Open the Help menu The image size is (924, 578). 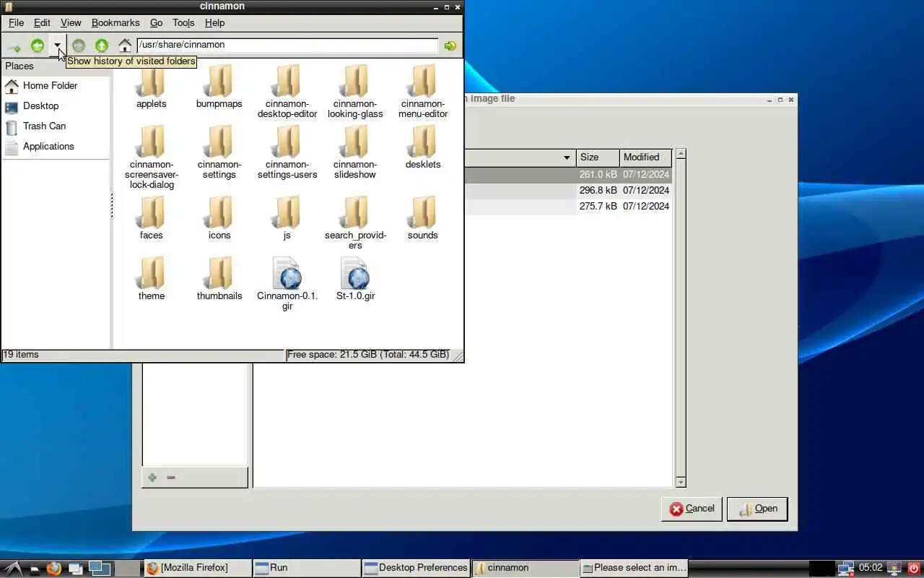point(214,23)
